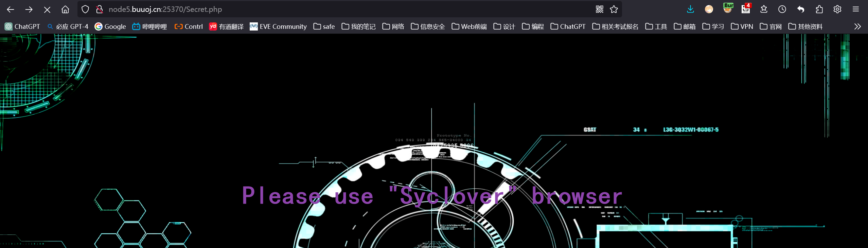
Task: Go back to the previous page
Action: (x=11, y=9)
